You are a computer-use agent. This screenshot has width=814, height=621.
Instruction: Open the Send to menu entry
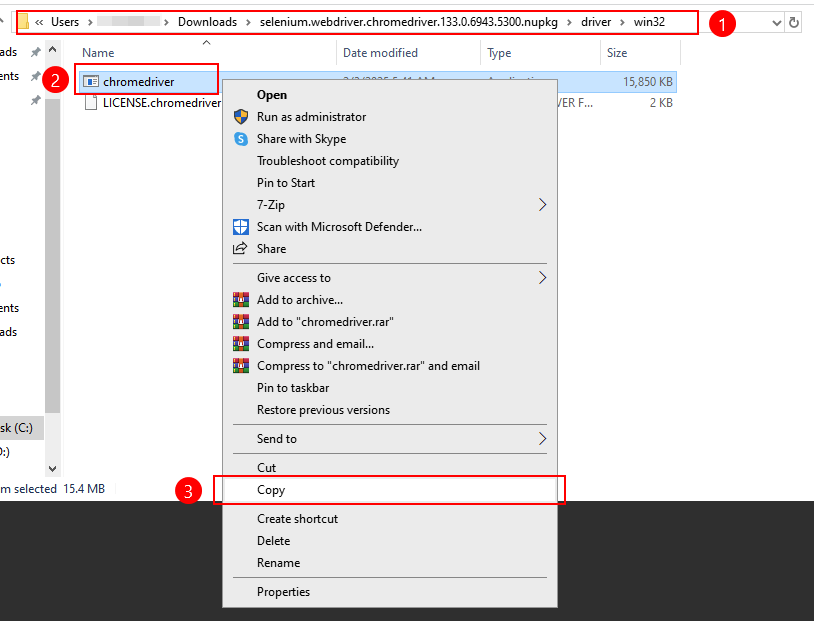coord(390,439)
